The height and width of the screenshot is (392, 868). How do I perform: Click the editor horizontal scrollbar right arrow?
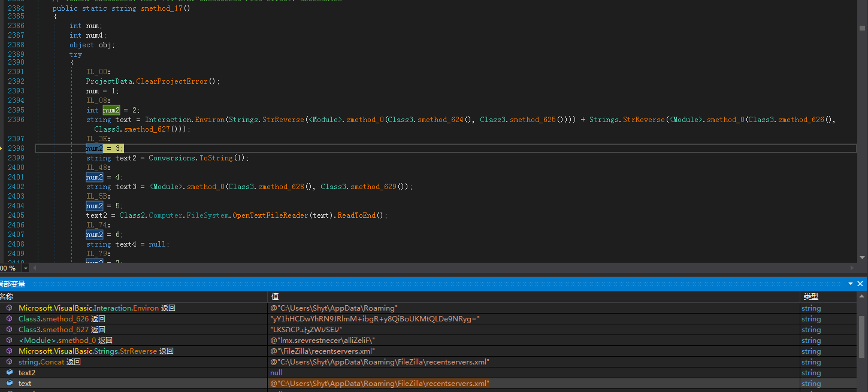click(853, 268)
